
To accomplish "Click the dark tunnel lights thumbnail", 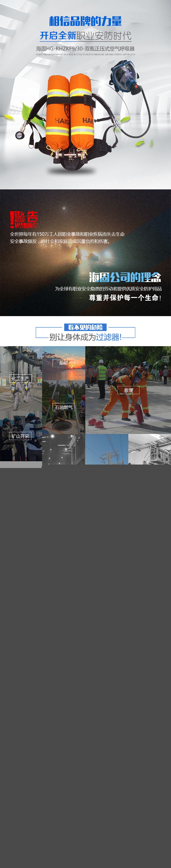I will [x=63, y=449].
